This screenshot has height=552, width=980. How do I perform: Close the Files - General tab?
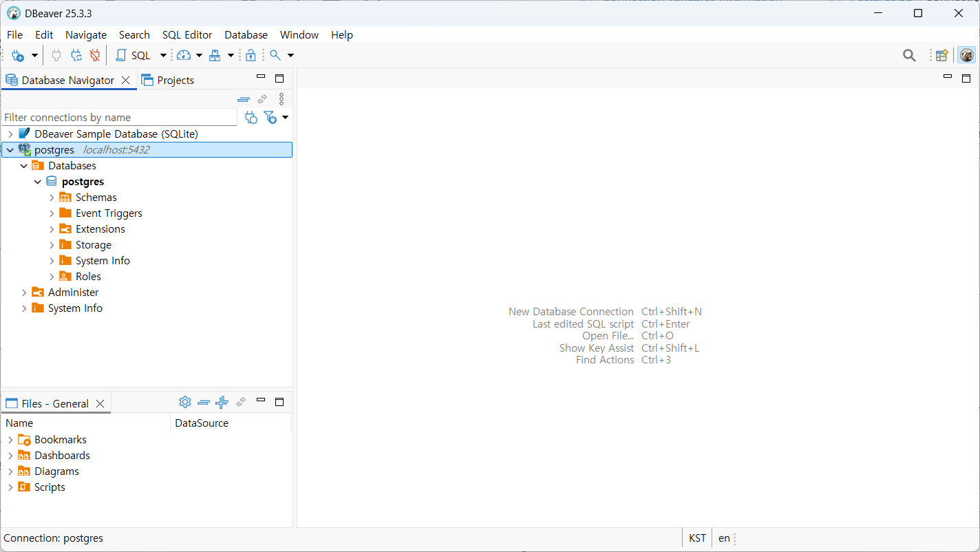tap(100, 404)
